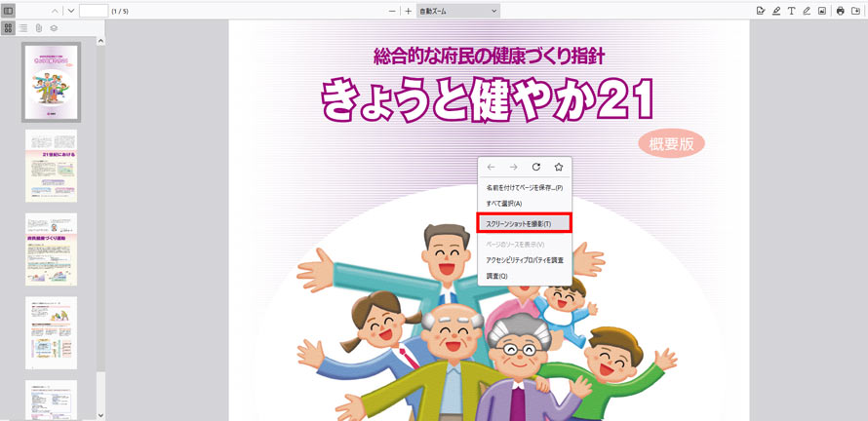Show document outline view
The width and height of the screenshot is (868, 421).
(x=23, y=27)
